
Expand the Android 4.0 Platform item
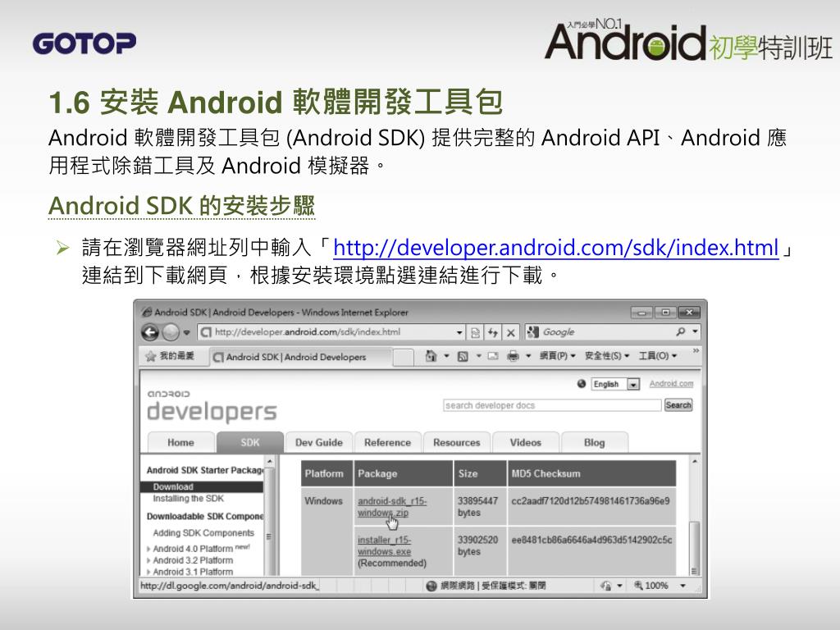point(148,549)
